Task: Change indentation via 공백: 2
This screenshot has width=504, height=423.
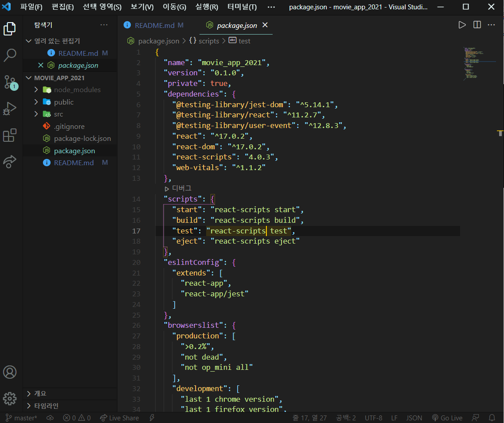Action: (x=346, y=418)
